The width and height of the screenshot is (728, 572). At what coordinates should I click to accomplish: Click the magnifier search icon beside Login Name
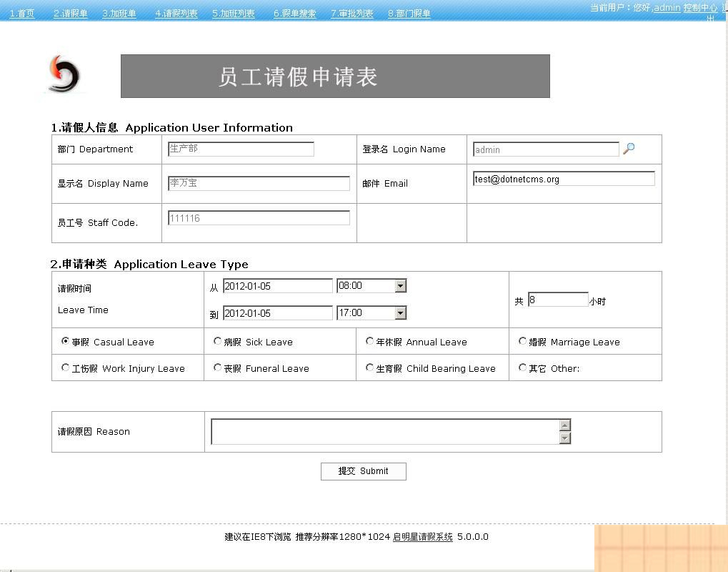pyautogui.click(x=629, y=149)
